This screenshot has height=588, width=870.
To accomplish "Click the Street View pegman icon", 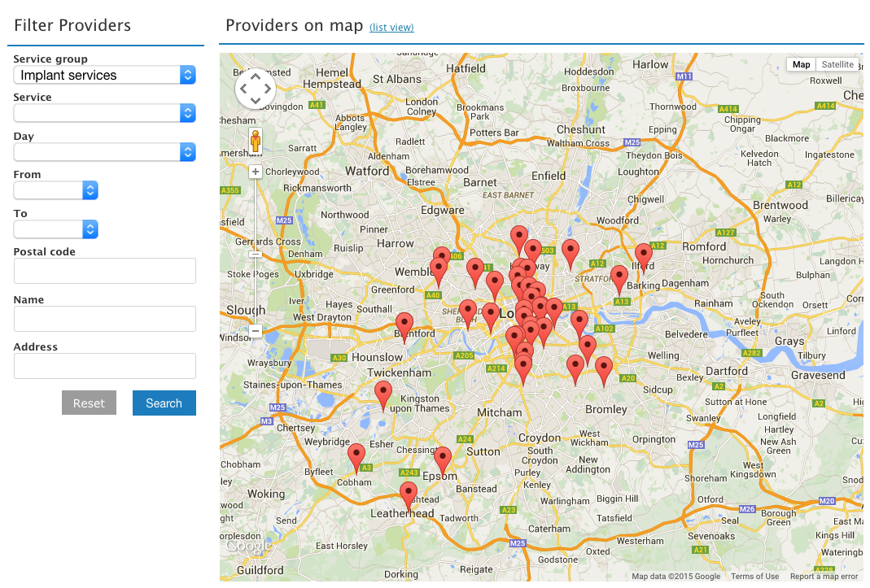I will (256, 141).
